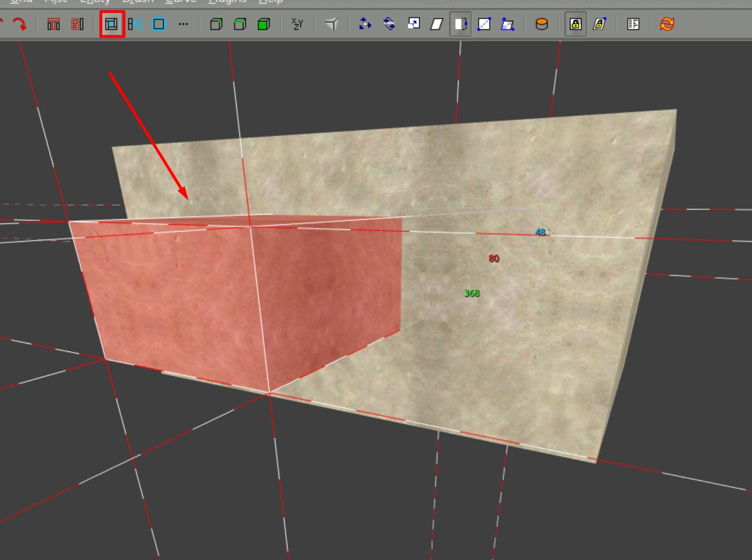
Task: Click the icon with blue arrow between brushes
Action: (x=136, y=24)
